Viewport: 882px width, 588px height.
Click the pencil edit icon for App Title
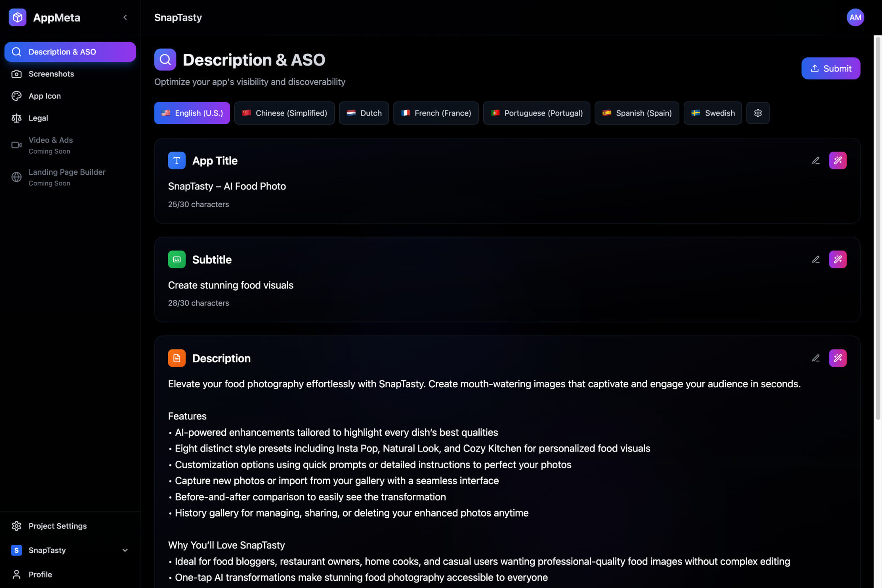[x=816, y=160]
